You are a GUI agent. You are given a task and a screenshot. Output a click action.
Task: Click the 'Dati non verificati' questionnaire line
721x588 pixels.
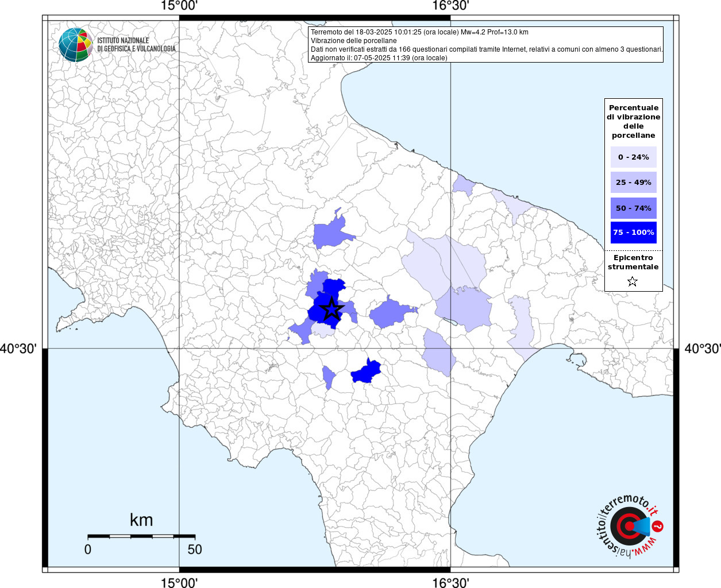coord(487,49)
